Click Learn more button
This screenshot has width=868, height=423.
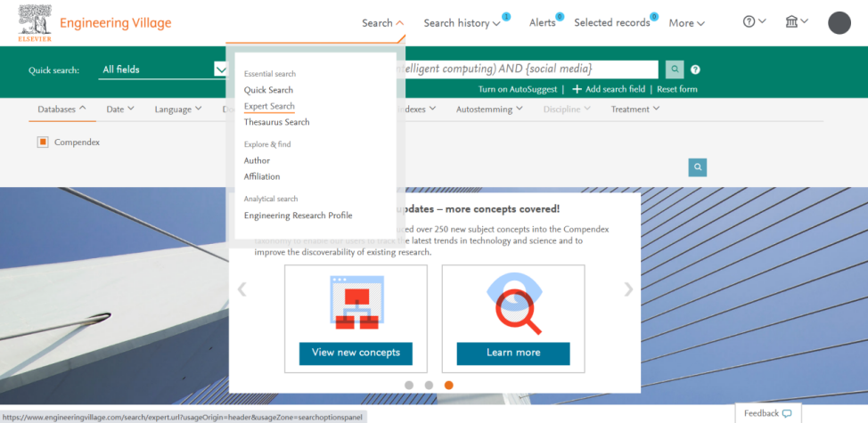coord(513,353)
